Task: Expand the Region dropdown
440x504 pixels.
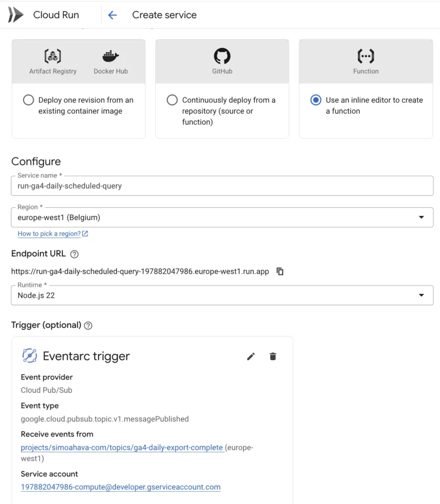Action: click(x=421, y=217)
